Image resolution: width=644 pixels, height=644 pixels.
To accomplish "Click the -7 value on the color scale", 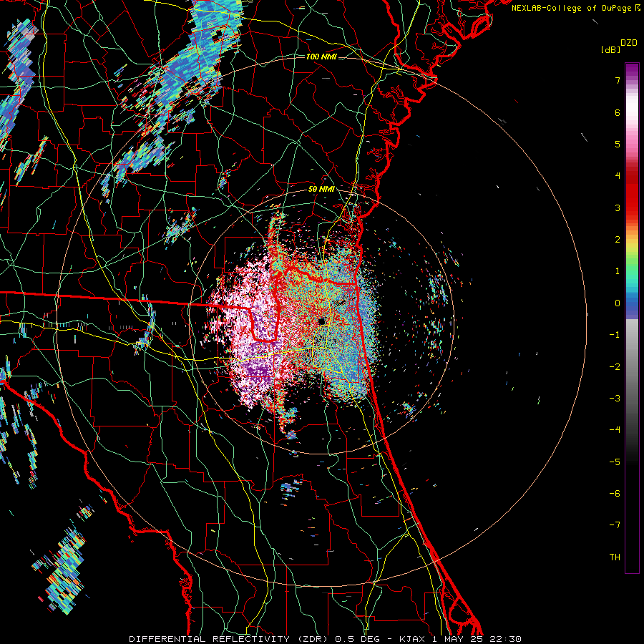I will (x=615, y=525).
